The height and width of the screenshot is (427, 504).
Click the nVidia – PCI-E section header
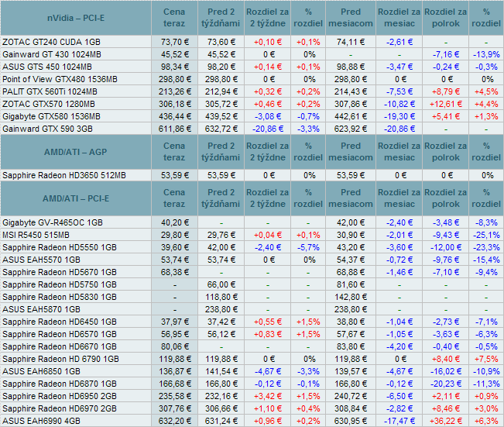[77, 17]
